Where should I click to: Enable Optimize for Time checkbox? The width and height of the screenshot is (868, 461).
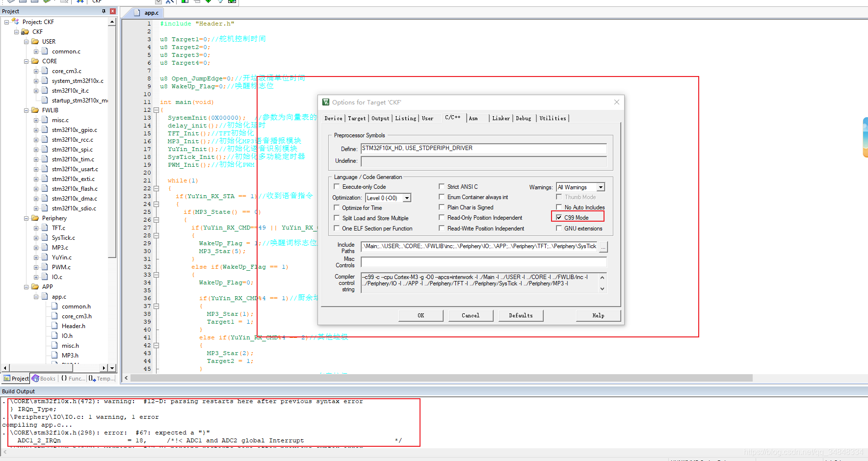[337, 207]
